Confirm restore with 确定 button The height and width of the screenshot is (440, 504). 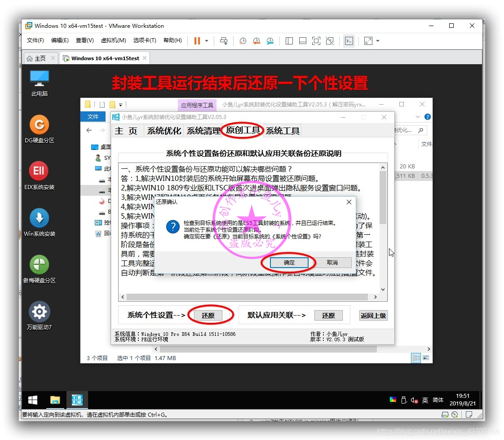[289, 263]
